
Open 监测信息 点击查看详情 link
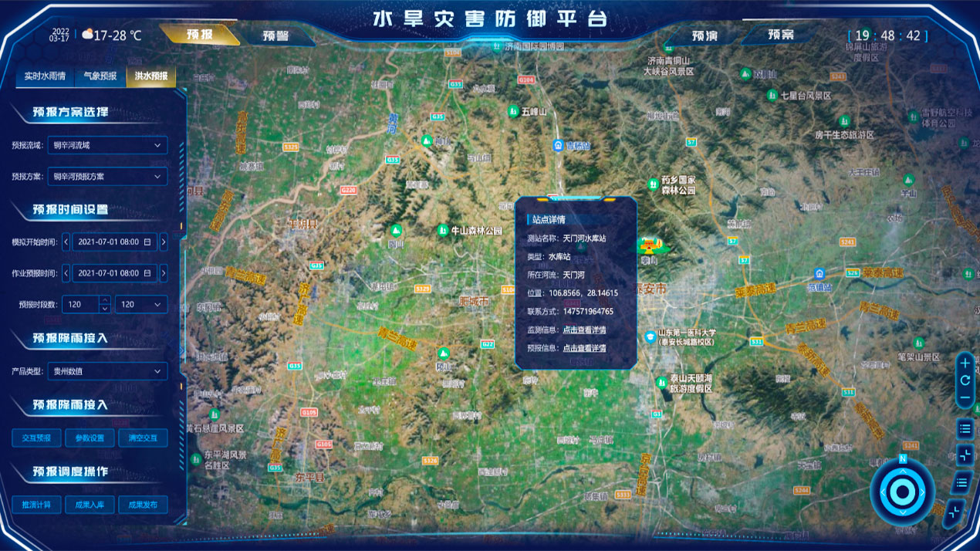[584, 330]
